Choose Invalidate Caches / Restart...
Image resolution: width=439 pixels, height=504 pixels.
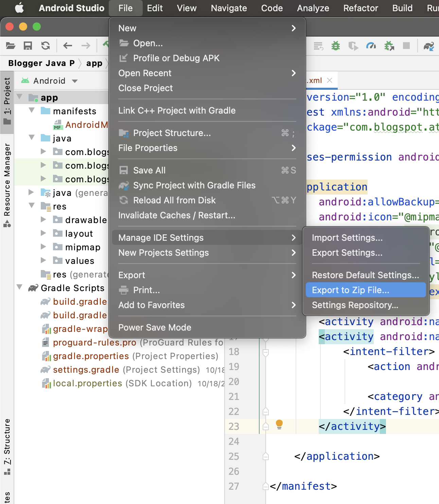[x=207, y=215]
